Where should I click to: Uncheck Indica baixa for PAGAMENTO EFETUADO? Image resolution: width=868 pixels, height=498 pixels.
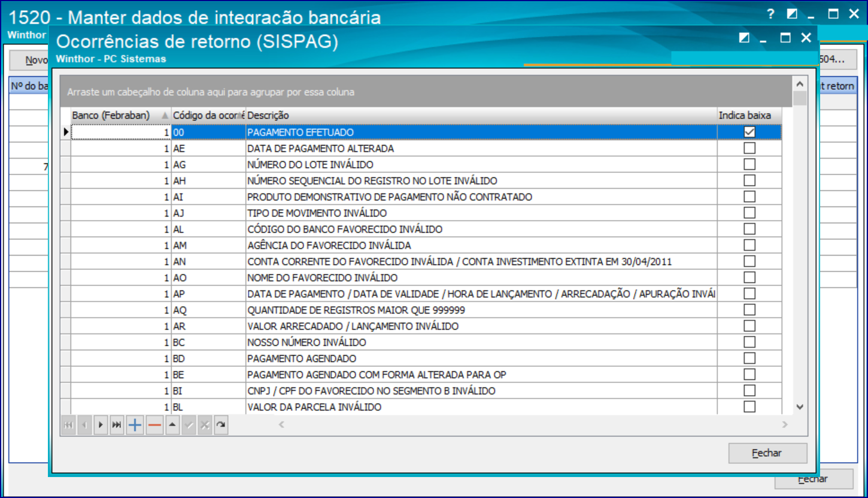click(749, 132)
